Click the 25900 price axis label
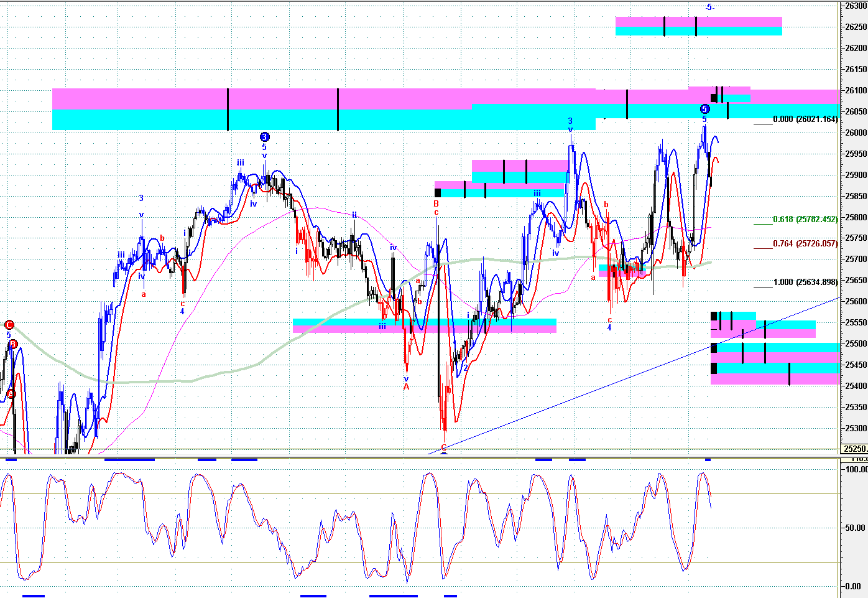This screenshot has width=868, height=598. tap(856, 175)
